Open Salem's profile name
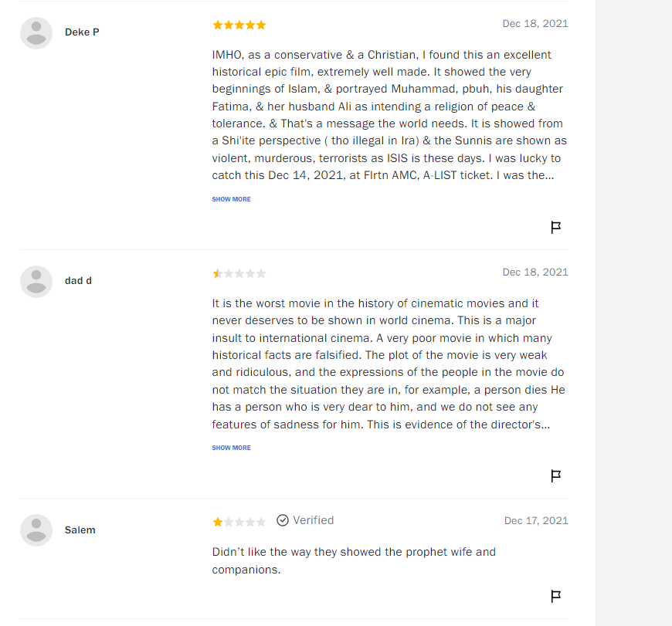 point(80,530)
